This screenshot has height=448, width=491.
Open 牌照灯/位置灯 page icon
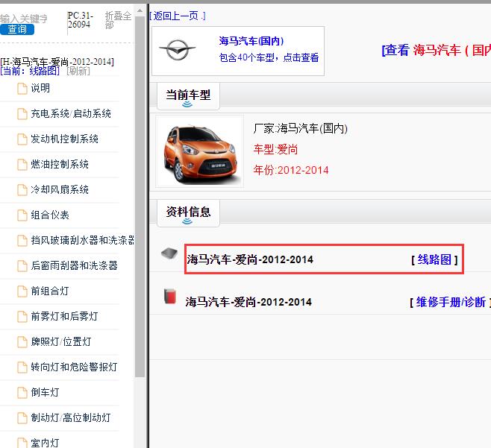click(x=22, y=342)
